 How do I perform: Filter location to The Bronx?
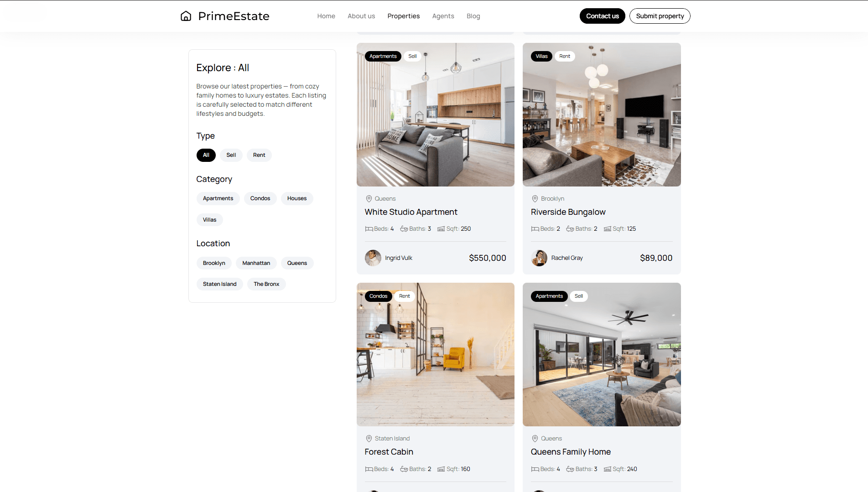(x=266, y=284)
